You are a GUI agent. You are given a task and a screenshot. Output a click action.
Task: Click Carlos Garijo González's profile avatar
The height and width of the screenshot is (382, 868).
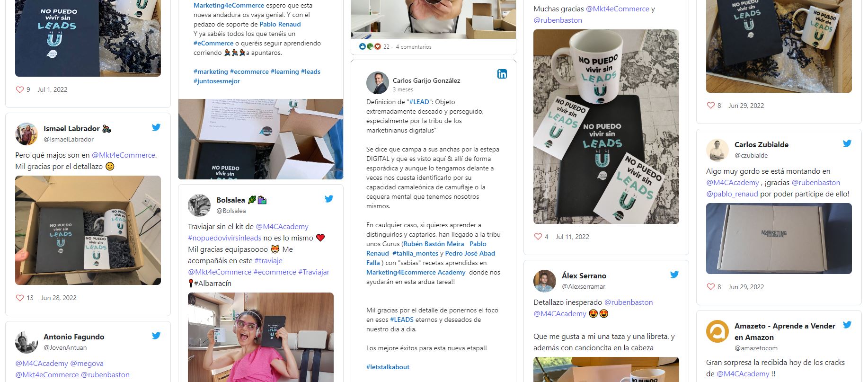click(x=378, y=83)
